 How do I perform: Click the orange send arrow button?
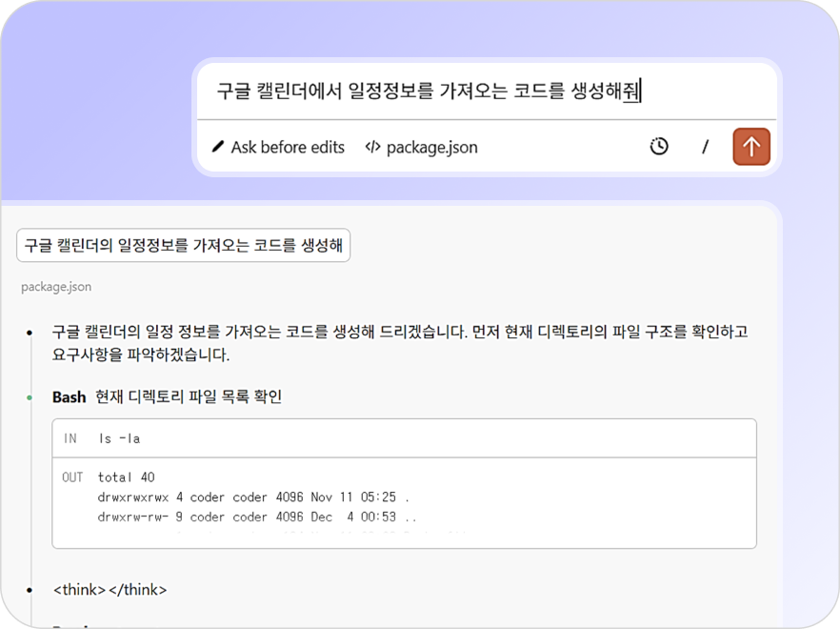(751, 147)
